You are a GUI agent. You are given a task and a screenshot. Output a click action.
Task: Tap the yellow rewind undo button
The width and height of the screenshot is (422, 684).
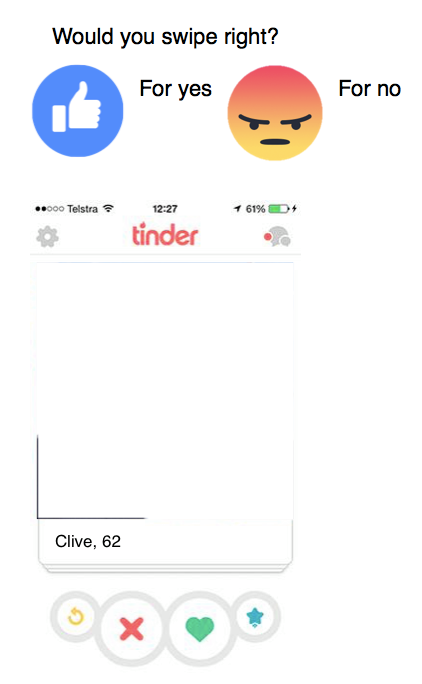coord(75,616)
